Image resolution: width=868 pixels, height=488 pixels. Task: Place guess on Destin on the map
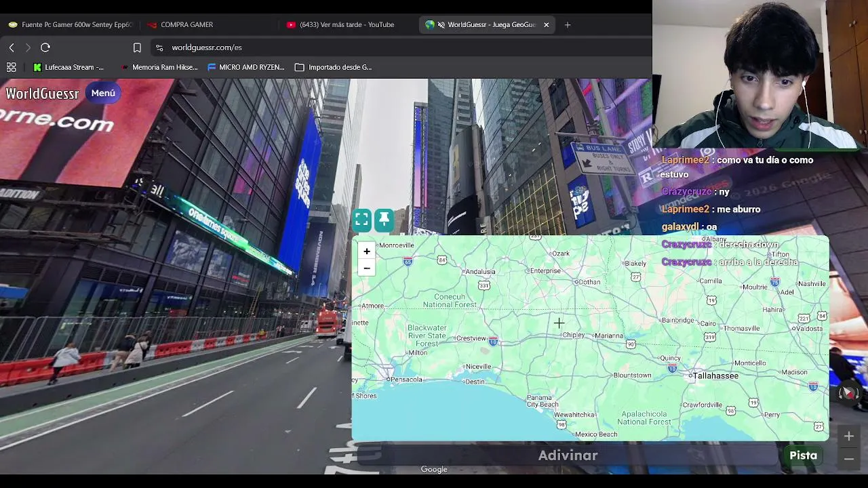[475, 382]
